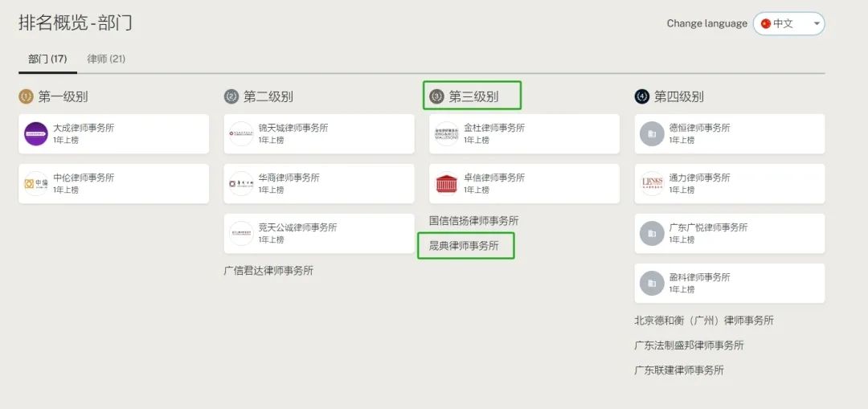Image resolution: width=868 pixels, height=409 pixels.
Task: Open the 竞天公诚律师事务所 card
Action: (x=319, y=233)
